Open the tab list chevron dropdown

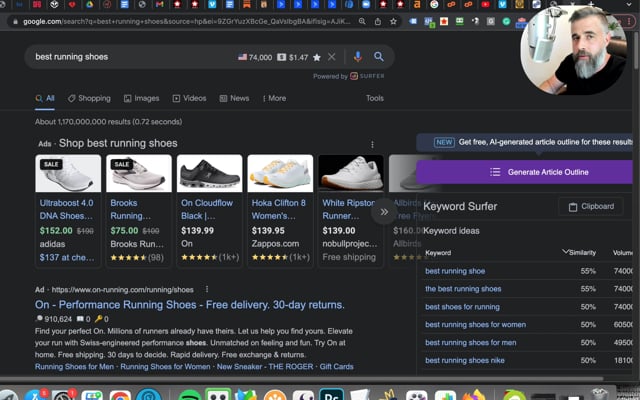tap(629, 4)
